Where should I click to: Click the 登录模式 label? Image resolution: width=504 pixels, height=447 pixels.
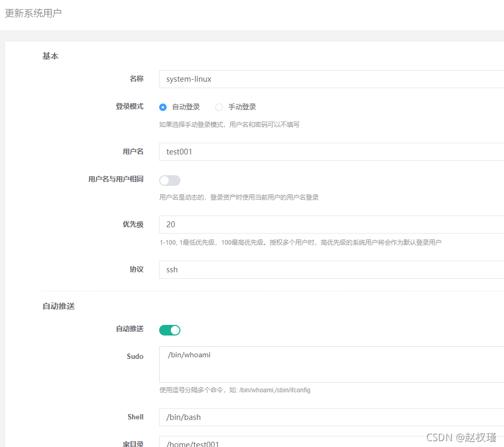(129, 107)
